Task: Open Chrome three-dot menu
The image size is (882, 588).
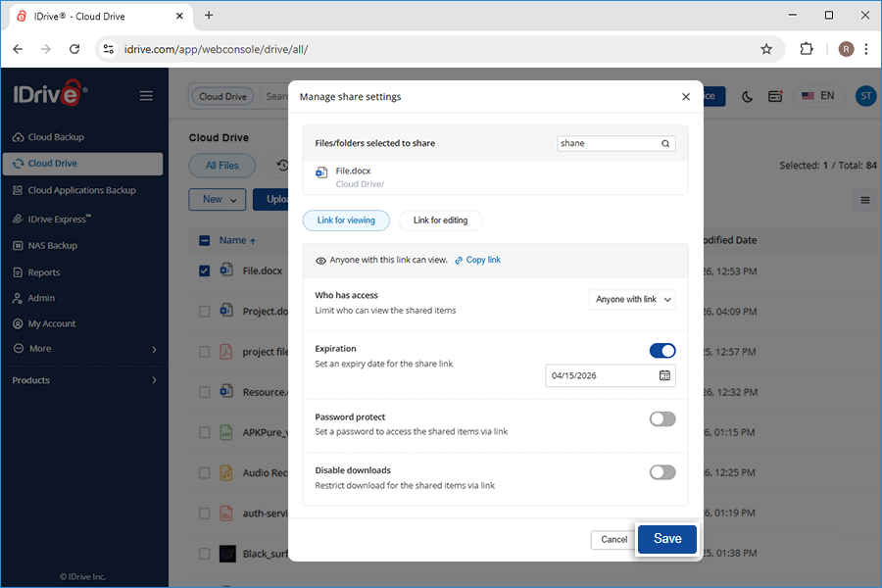Action: point(866,49)
